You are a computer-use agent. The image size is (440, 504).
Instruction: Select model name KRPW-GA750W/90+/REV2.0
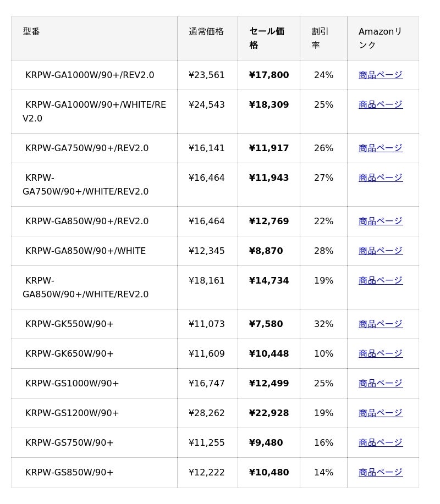coord(87,148)
